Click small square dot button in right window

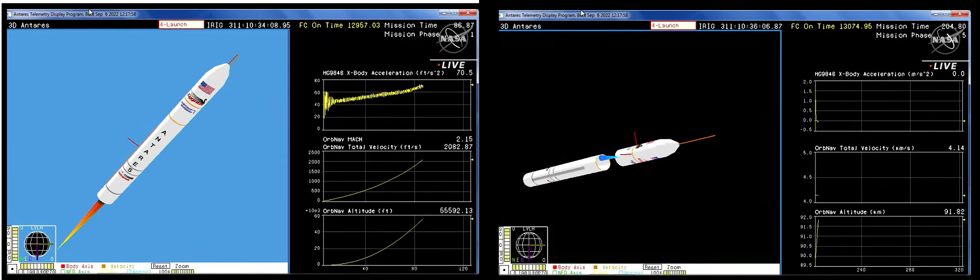504,270
